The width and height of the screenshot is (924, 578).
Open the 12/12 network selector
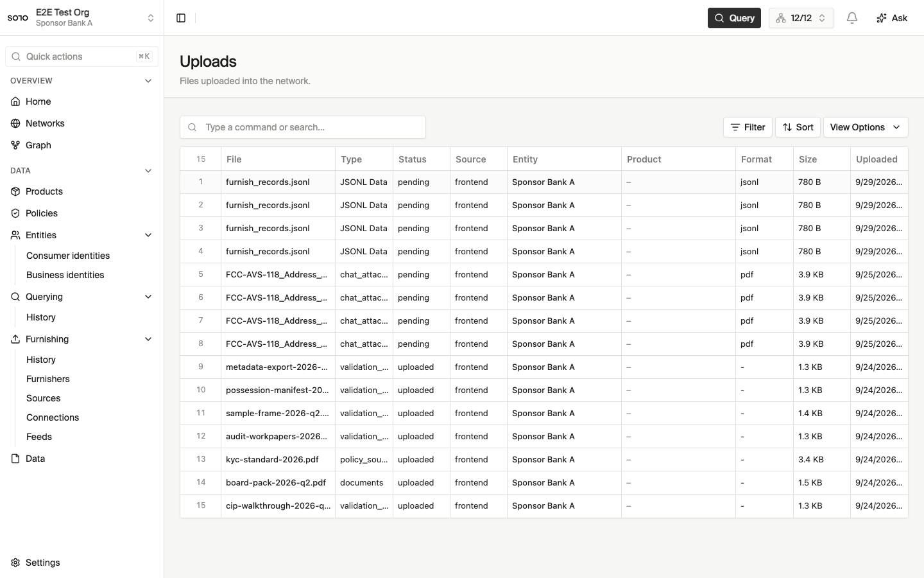pyautogui.click(x=801, y=18)
